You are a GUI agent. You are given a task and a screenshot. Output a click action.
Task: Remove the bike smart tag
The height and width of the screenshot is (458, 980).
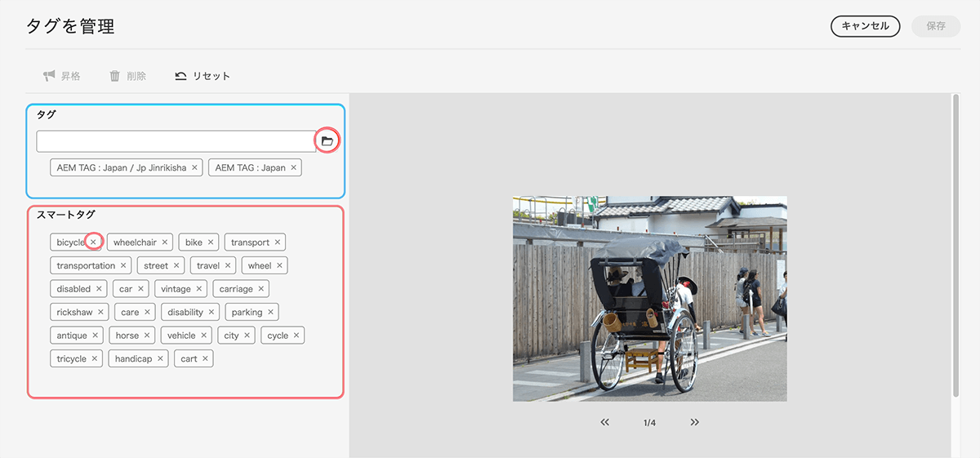pyautogui.click(x=211, y=242)
